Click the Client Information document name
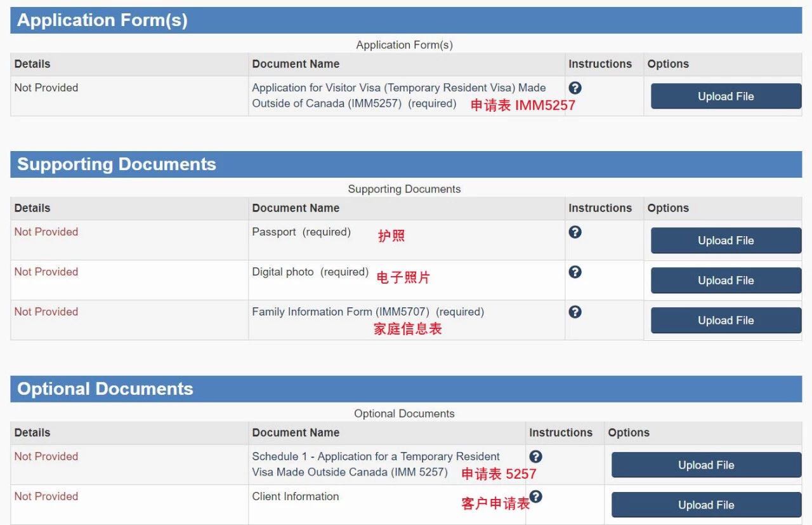812x525 pixels. pyautogui.click(x=296, y=497)
